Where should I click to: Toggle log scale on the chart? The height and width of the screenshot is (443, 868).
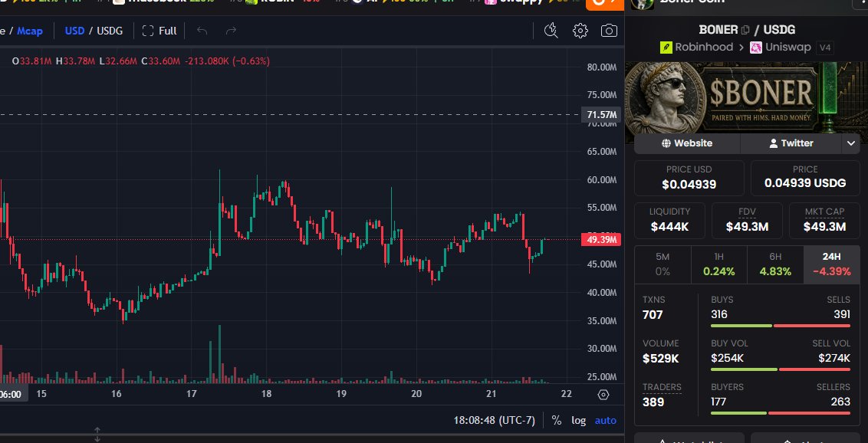click(578, 420)
